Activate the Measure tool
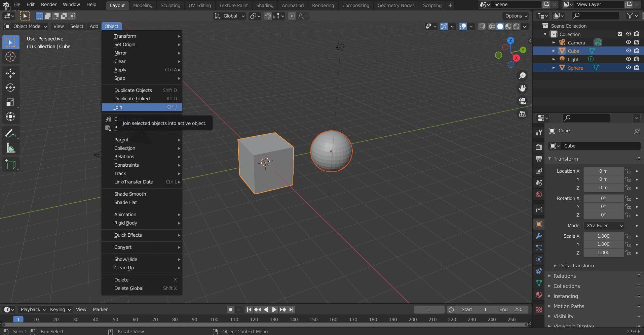The height and width of the screenshot is (335, 644). [x=10, y=147]
